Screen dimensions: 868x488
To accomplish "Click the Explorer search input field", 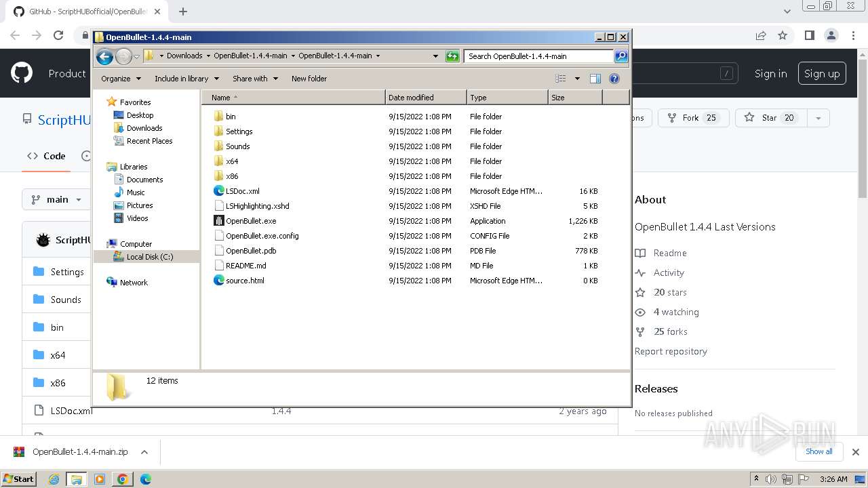I will [x=540, y=56].
